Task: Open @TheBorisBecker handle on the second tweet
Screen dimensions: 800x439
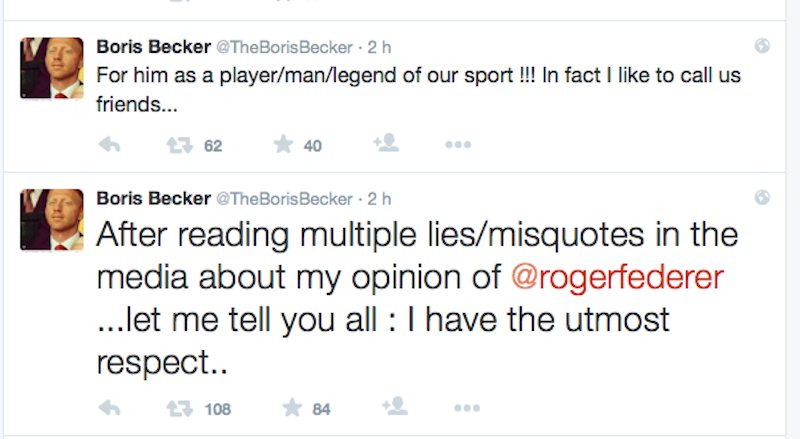Action: (x=285, y=198)
